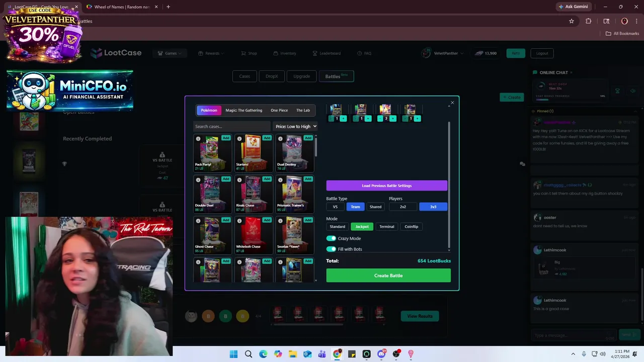The height and width of the screenshot is (362, 644).
Task: Select Terminal mode
Action: [387, 227]
